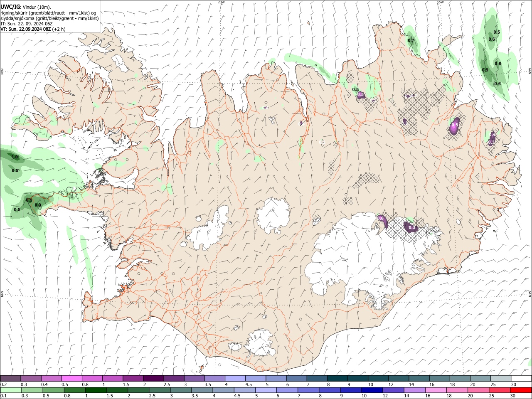Click the 1.0 rain value west of Snæfellsnes
The image size is (532, 399).
click(15, 157)
